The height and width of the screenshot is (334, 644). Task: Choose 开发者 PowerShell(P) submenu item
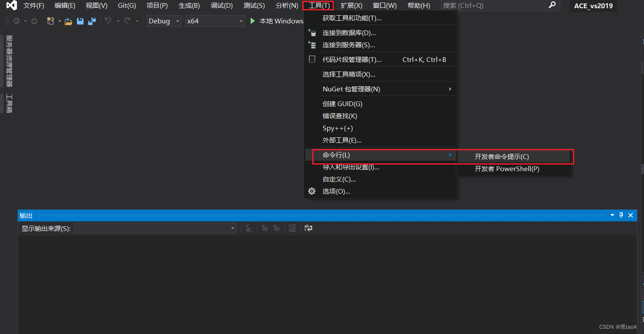tap(513, 169)
